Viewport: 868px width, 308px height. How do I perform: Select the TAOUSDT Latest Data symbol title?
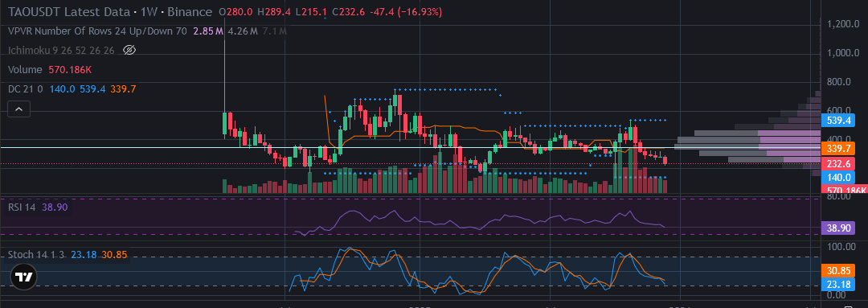pos(68,11)
